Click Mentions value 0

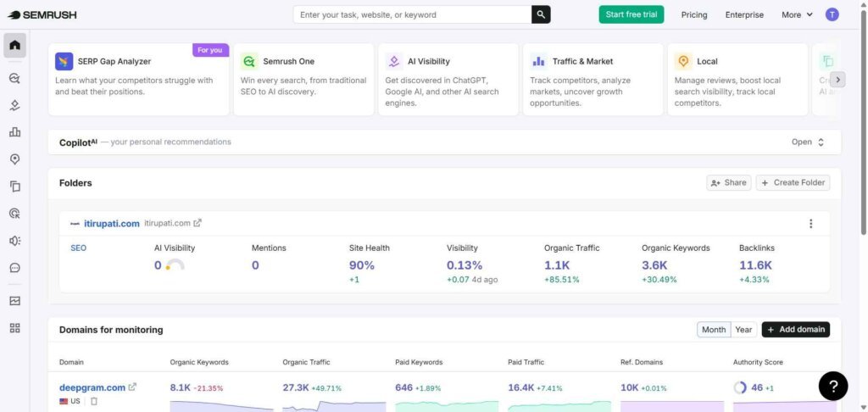click(x=255, y=265)
